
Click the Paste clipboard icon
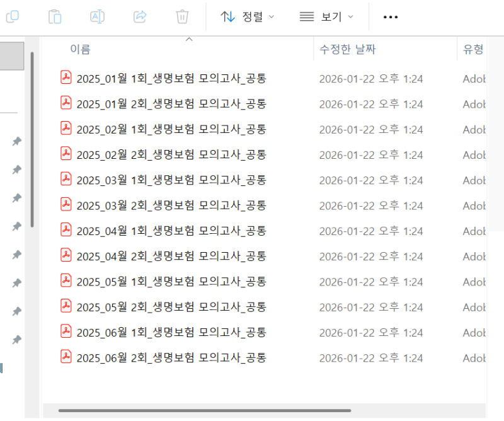[55, 16]
